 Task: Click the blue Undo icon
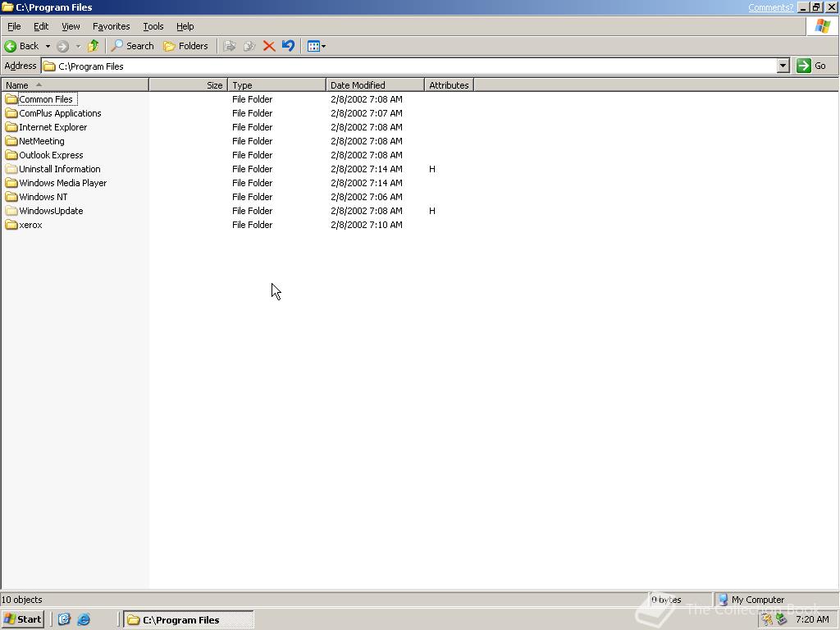pos(288,46)
